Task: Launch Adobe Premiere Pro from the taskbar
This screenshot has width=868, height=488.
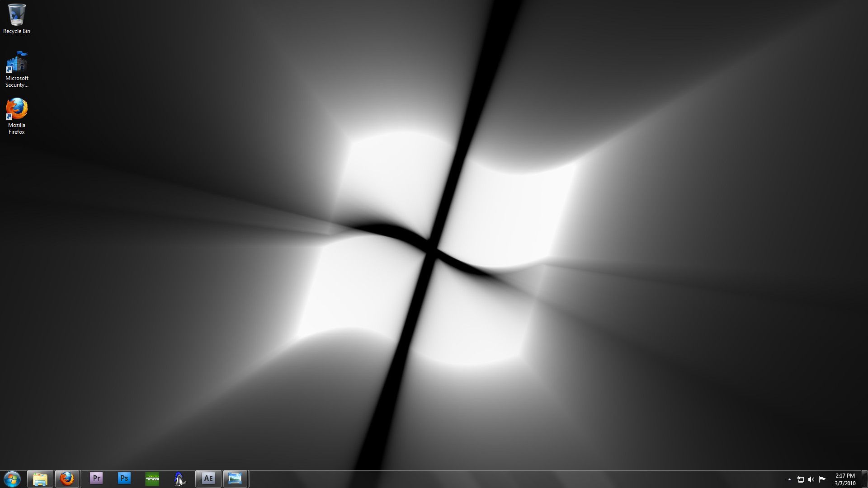Action: 96,479
